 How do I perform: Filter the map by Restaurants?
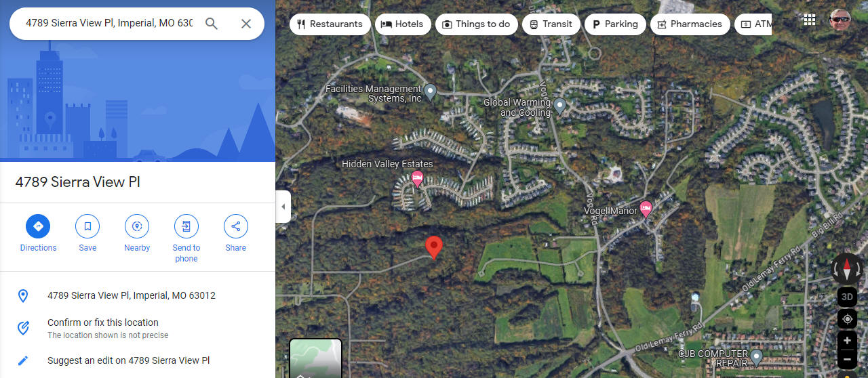[330, 24]
